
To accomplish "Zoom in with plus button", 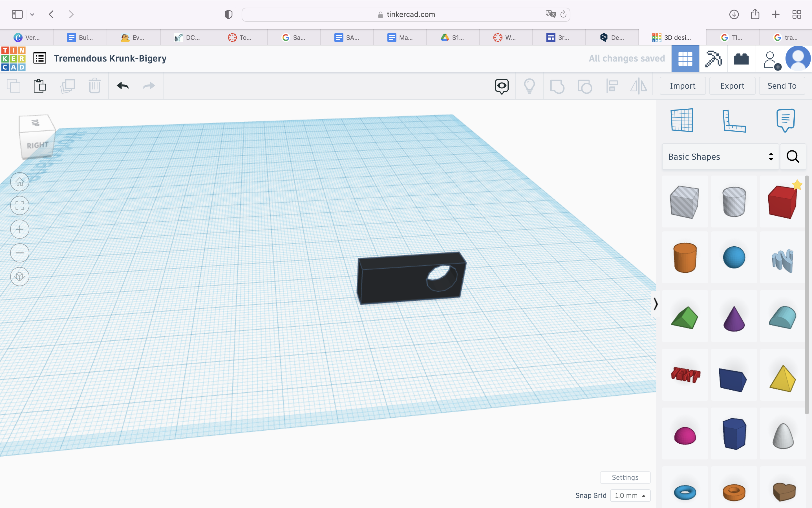I will [20, 229].
